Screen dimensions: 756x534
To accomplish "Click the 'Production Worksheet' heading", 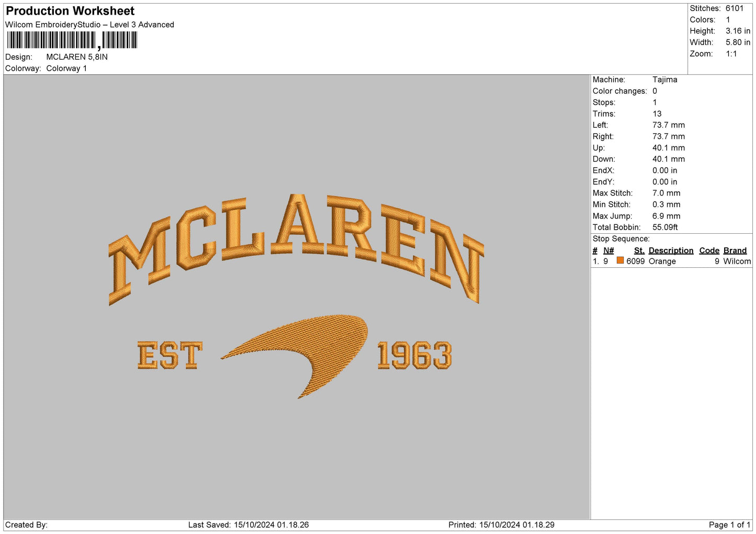I will point(70,11).
